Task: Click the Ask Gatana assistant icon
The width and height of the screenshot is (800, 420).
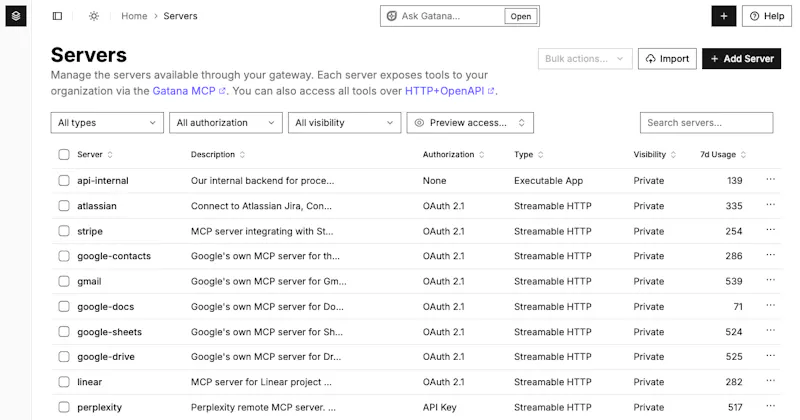Action: [391, 16]
